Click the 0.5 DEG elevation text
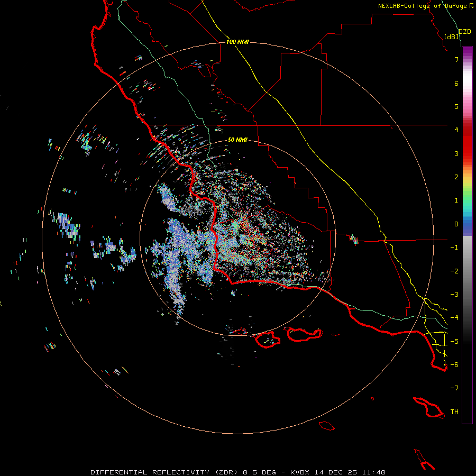The image size is (476, 476). [260, 472]
